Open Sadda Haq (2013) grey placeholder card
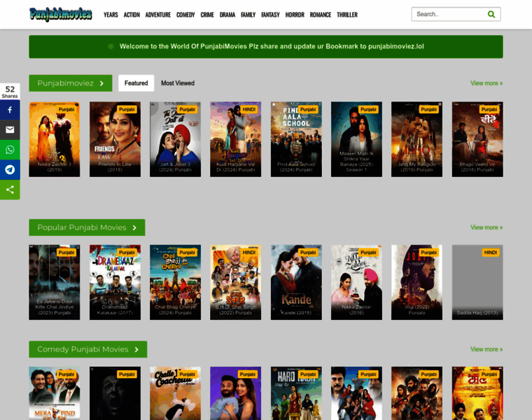532x420 pixels. click(x=477, y=282)
